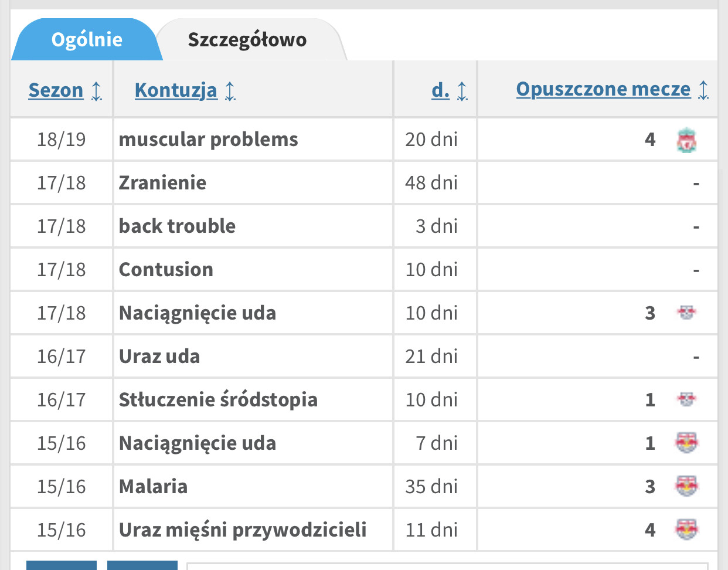728x570 pixels.
Task: Click sort arrows next to Sezon
Action: (97, 91)
